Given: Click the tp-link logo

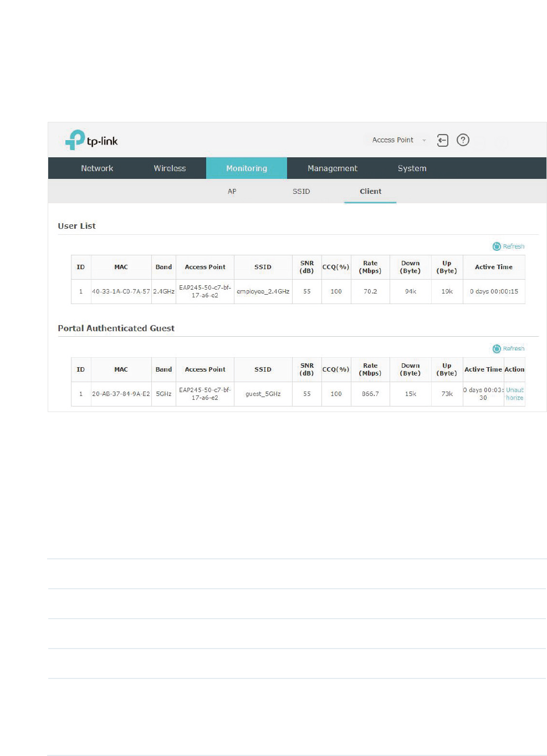Looking at the screenshot, I should 91,140.
